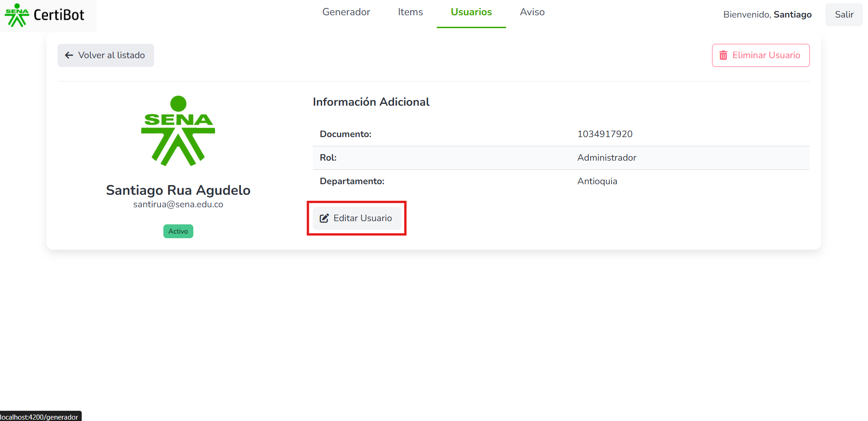Viewport: 868px width, 421px height.
Task: Open the Generador tab
Action: point(346,12)
